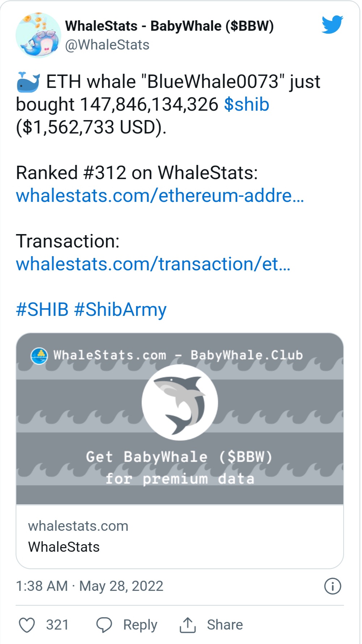Open the whalestats.com/ethereum-addre… link
The image size is (362, 644).
[160, 196]
